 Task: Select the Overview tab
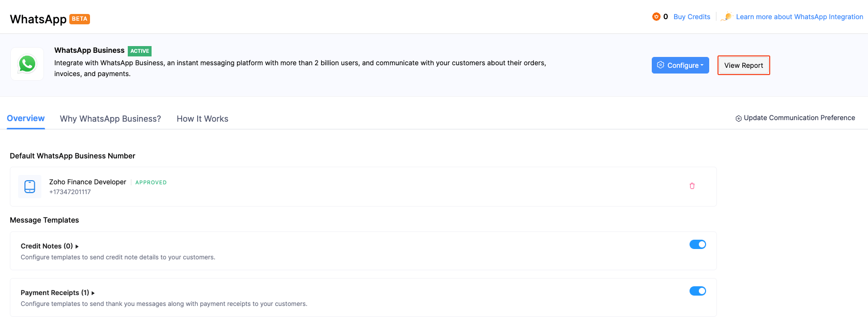tap(26, 118)
